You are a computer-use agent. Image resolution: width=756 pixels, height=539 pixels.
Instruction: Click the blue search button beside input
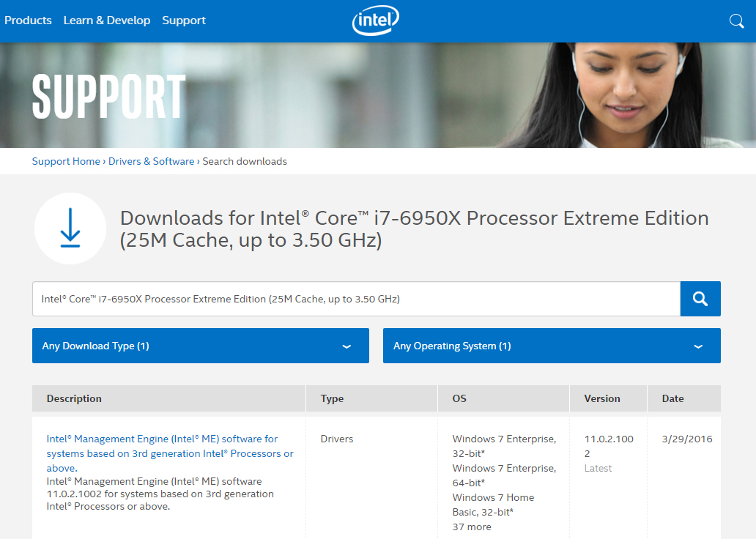(700, 299)
